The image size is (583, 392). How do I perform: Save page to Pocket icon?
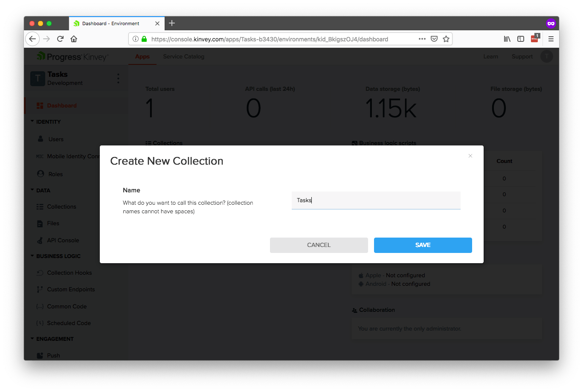pyautogui.click(x=434, y=39)
